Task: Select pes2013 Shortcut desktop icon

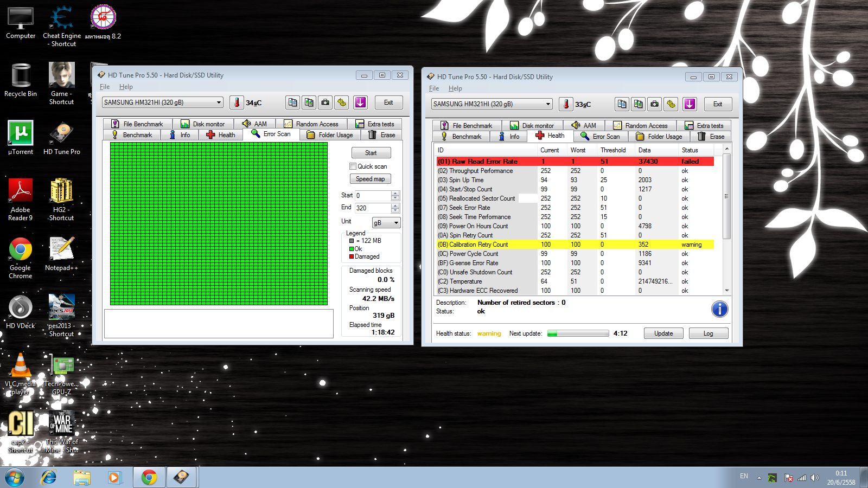Action: coord(62,316)
